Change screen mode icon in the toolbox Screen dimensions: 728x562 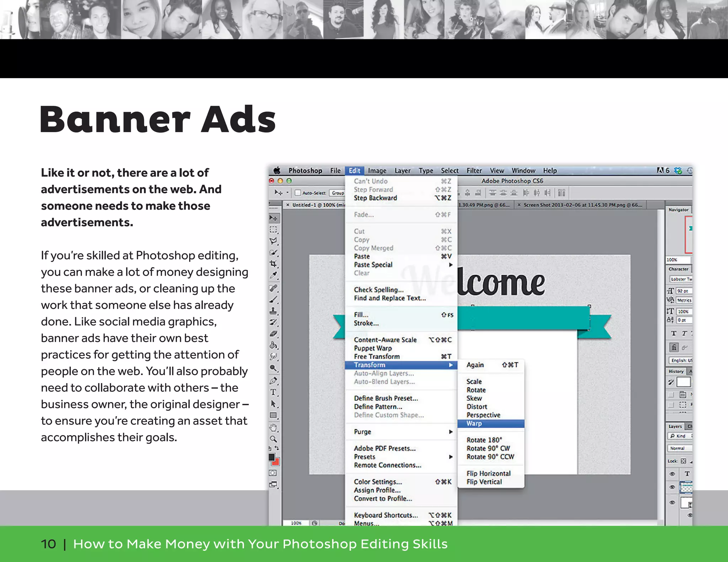point(273,485)
